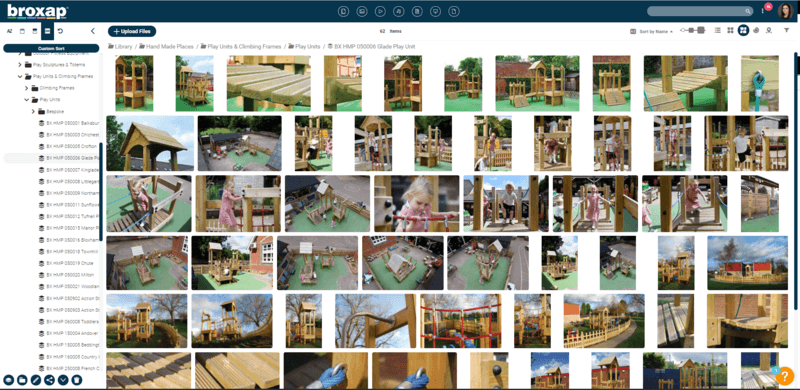Select the Custom Sort icon in sidebar toolbar
Viewport: 800px width, 390px height.
pos(47,31)
